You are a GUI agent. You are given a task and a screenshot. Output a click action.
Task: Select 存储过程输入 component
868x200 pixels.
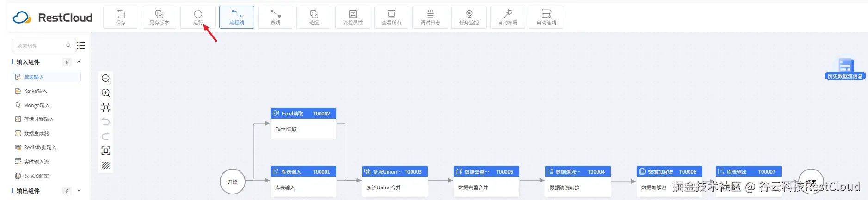click(x=46, y=119)
